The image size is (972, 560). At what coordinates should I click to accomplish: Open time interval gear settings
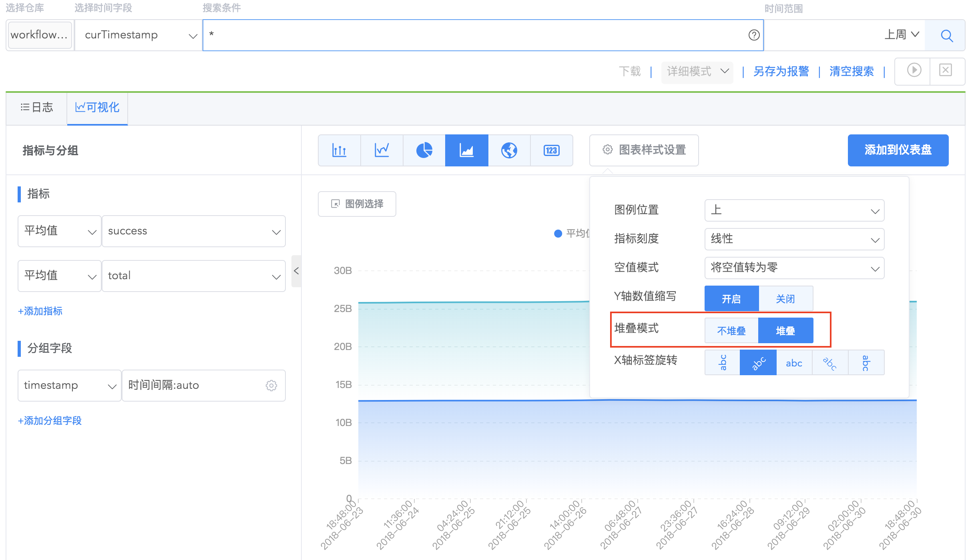[271, 386]
